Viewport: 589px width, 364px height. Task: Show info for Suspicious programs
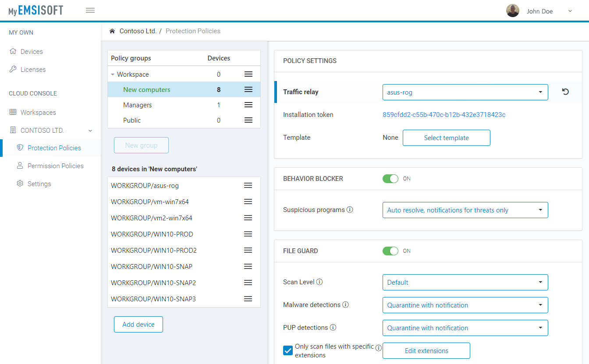[x=350, y=210]
